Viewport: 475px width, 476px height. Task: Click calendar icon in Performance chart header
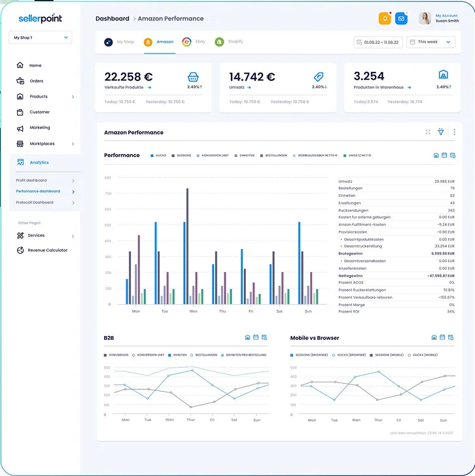444,155
